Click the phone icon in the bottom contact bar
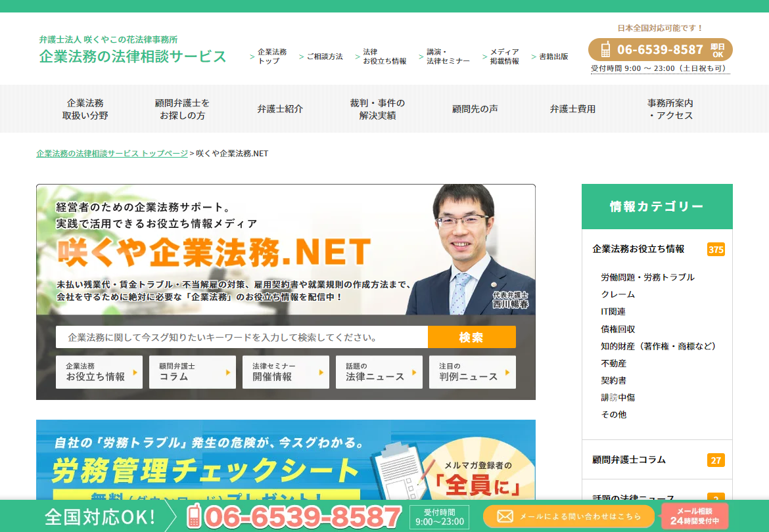769x532 pixels. (195, 516)
